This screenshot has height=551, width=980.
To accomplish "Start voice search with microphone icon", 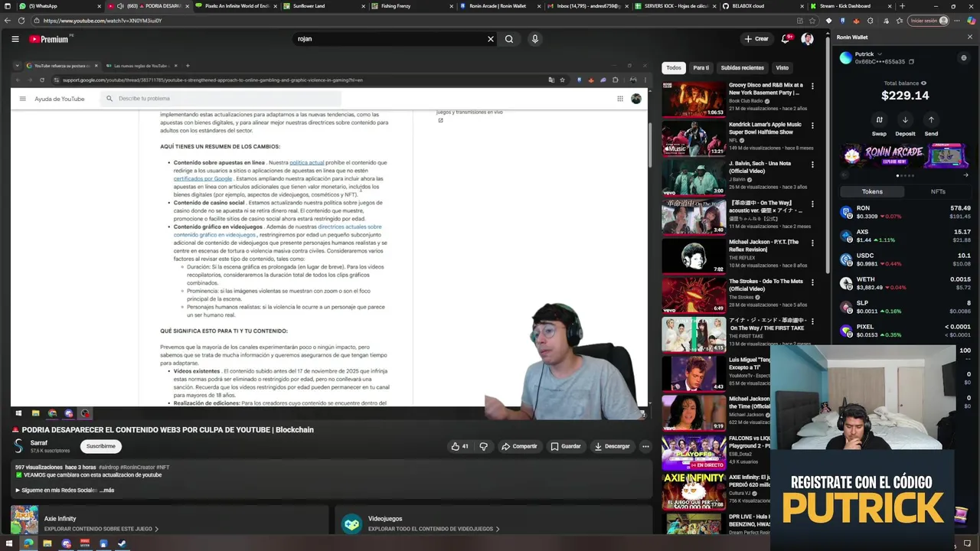I will (534, 39).
